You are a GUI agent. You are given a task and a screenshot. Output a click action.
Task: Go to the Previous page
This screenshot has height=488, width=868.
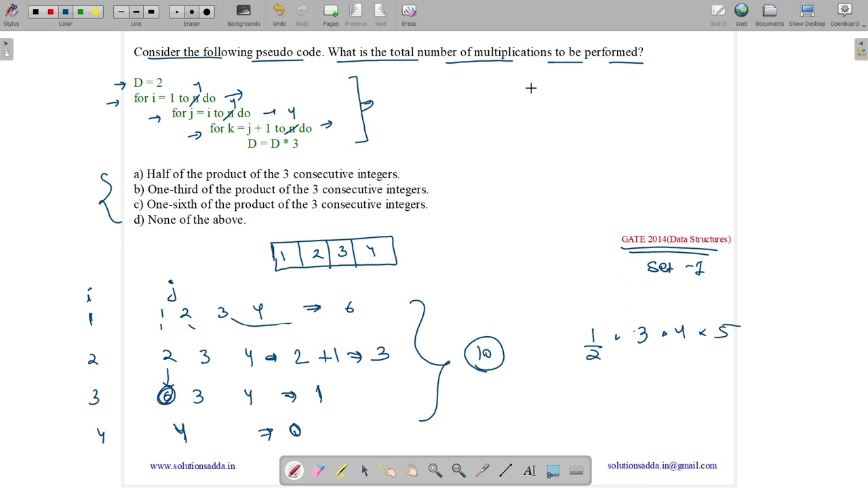click(355, 14)
